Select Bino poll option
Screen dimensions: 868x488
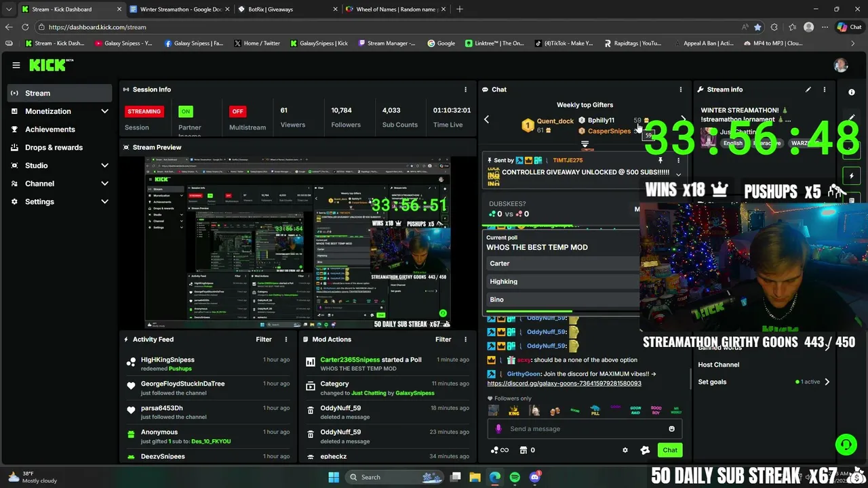(563, 300)
